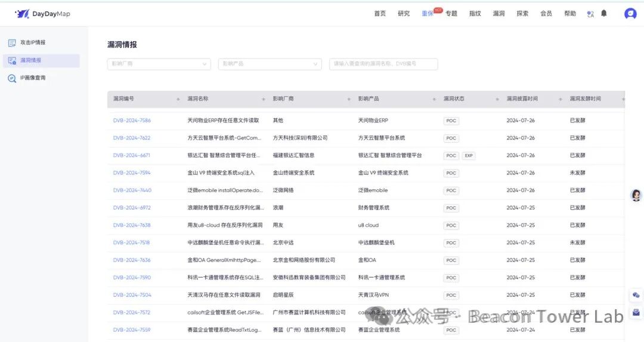
Task: Open the 研究 nav item
Action: [x=404, y=14]
